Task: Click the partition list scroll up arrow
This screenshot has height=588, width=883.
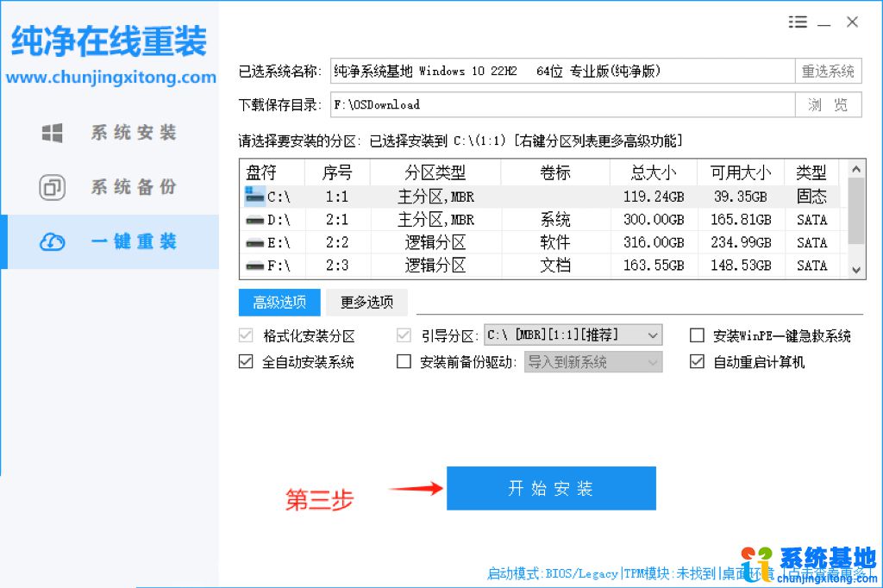Action: [x=856, y=169]
